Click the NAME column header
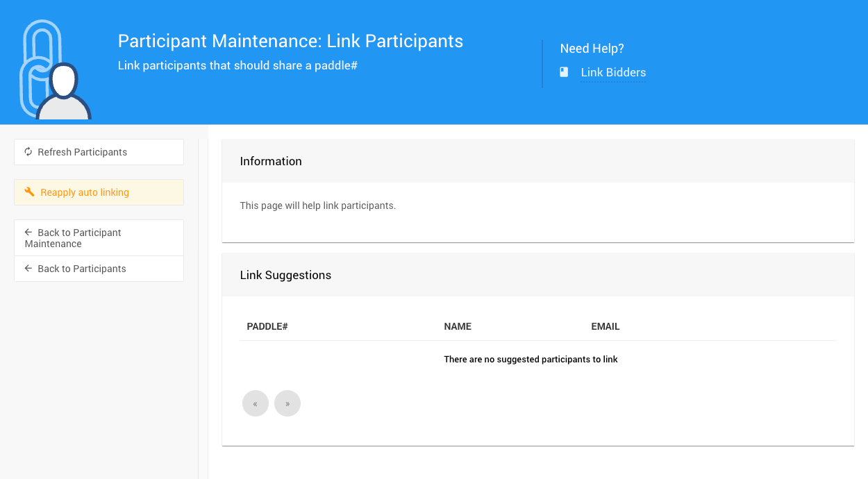Image resolution: width=868 pixels, height=479 pixels. click(458, 326)
